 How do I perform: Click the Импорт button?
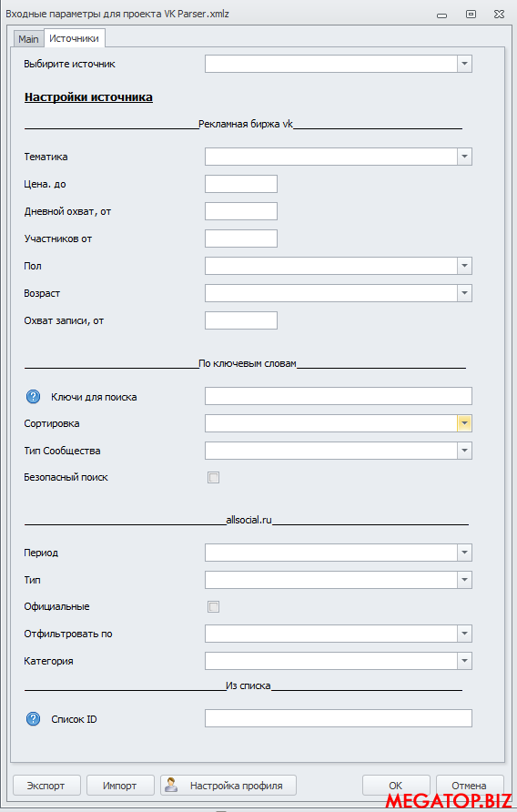(120, 785)
